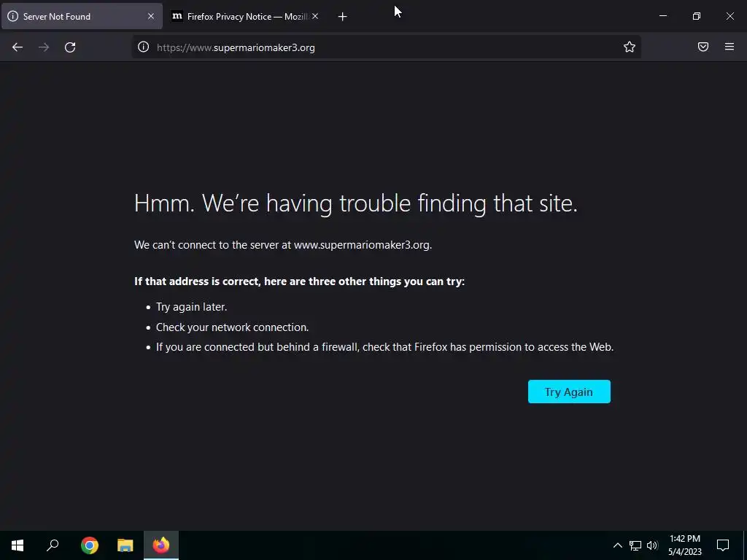The image size is (747, 560).
Task: Open File Explorer from taskbar
Action: (125, 545)
